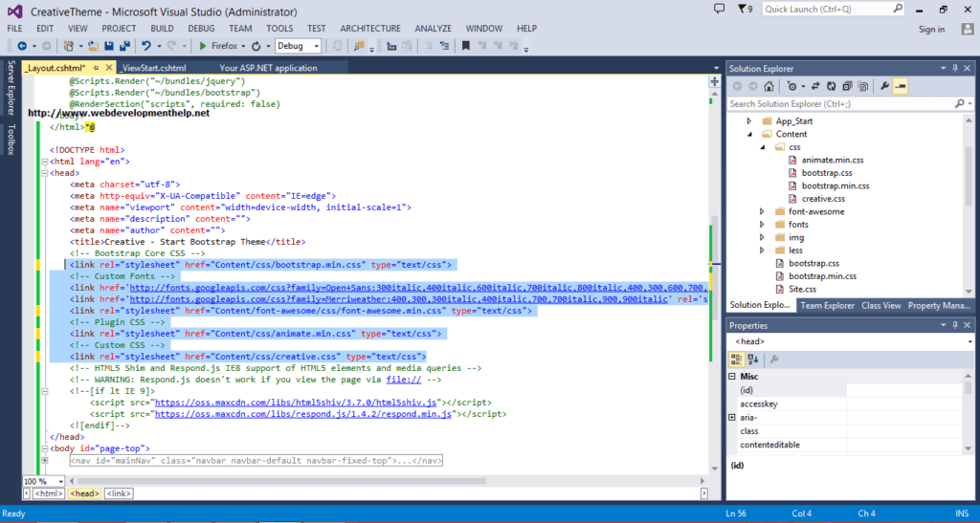The image size is (980, 523).
Task: Collapse the Misc category in Properties
Action: click(x=732, y=377)
